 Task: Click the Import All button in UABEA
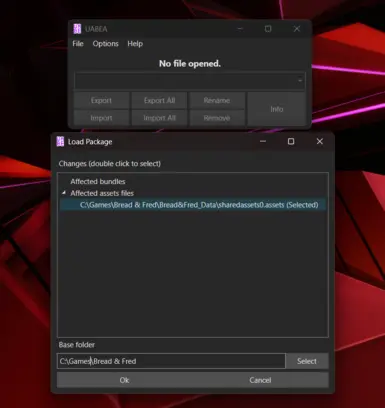coord(159,118)
